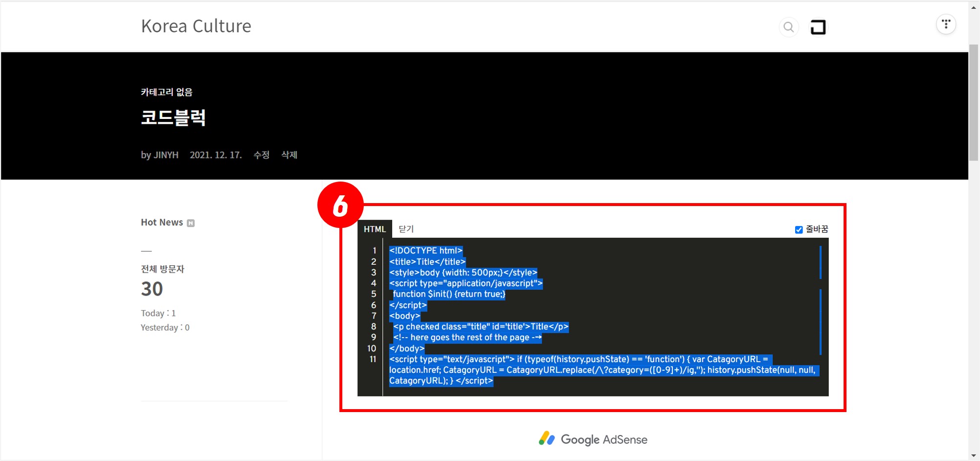Click the code line '<!DOCTYPE html>'
This screenshot has height=461, width=980.
[x=426, y=251]
